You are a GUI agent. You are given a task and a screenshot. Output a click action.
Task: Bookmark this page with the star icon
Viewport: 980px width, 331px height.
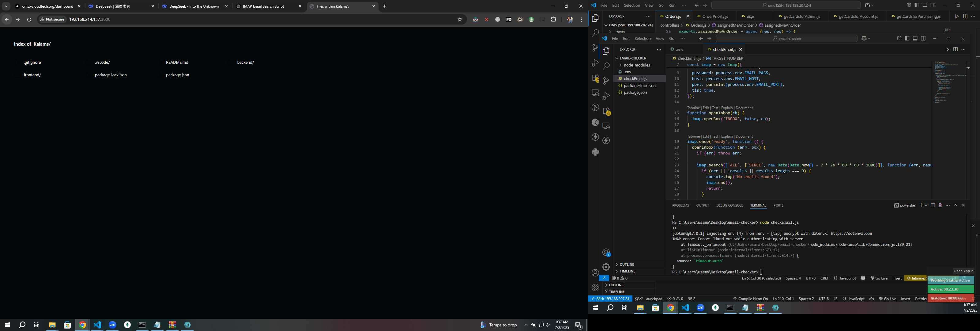[460, 19]
